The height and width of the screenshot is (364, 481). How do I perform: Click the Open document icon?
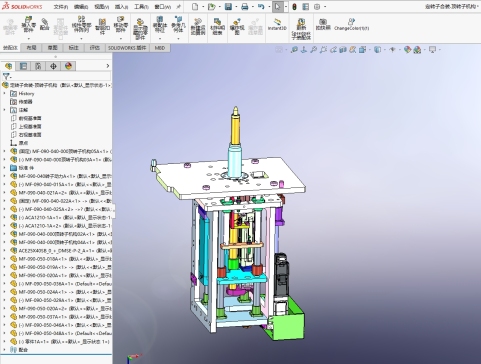(x=211, y=7)
